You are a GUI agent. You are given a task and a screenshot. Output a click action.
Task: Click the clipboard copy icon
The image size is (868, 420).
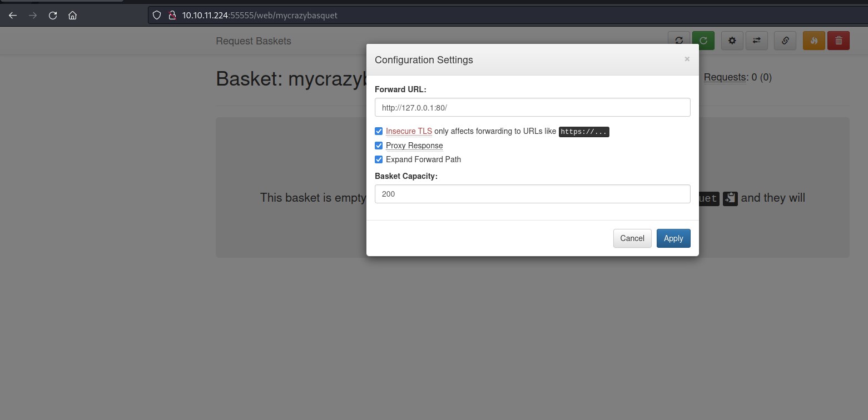point(730,198)
